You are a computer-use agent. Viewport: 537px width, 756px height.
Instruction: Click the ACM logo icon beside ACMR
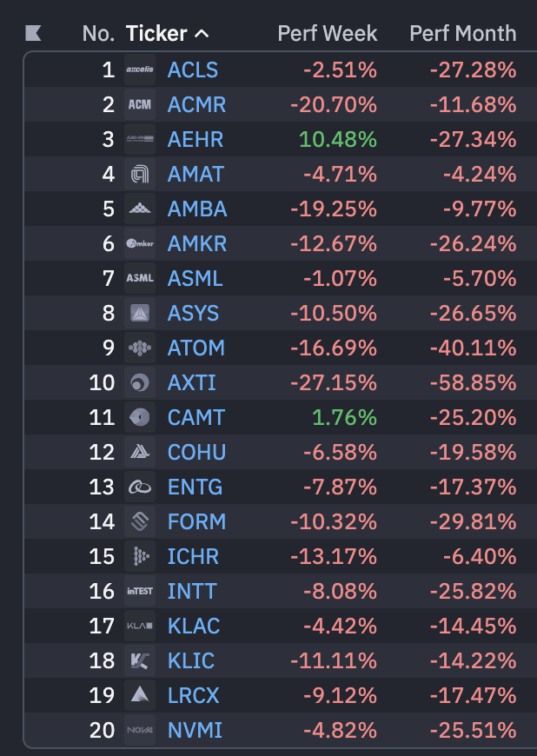[140, 104]
